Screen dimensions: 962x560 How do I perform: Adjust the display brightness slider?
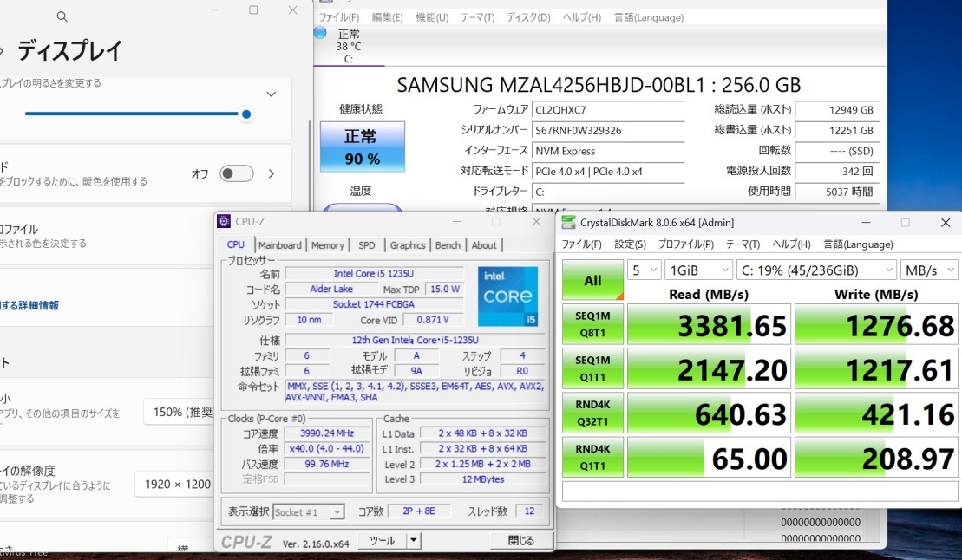[x=245, y=114]
